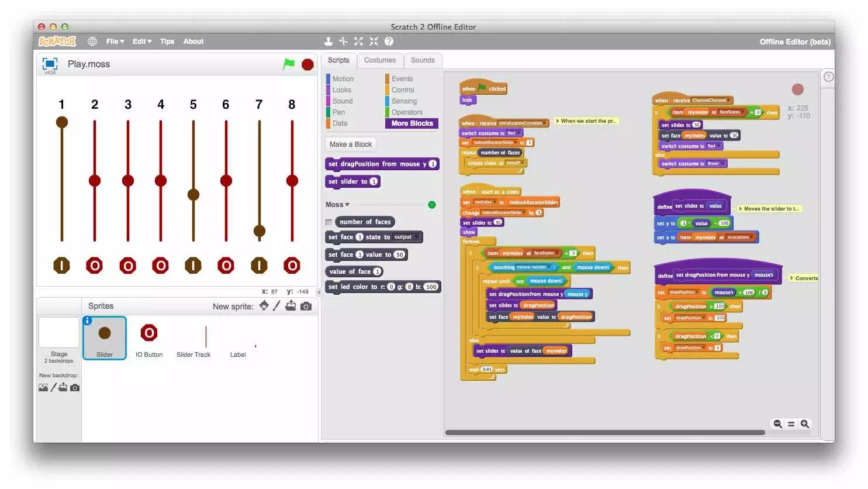Switch to the Scripts tab

click(x=338, y=60)
